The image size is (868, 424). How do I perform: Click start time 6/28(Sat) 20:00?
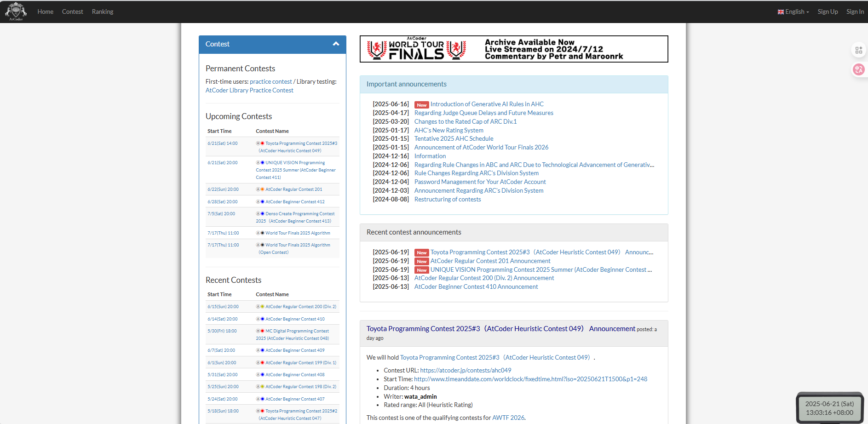tap(223, 202)
